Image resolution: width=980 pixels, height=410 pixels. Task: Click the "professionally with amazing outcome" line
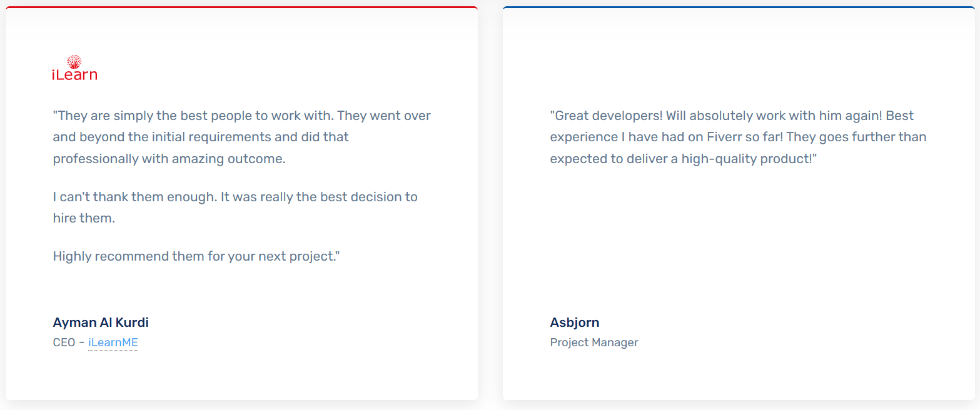click(x=169, y=159)
